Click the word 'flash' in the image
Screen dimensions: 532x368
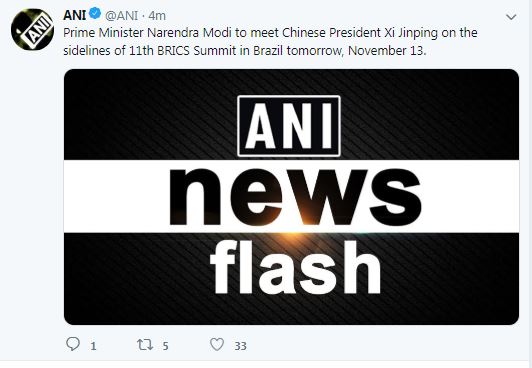click(296, 267)
